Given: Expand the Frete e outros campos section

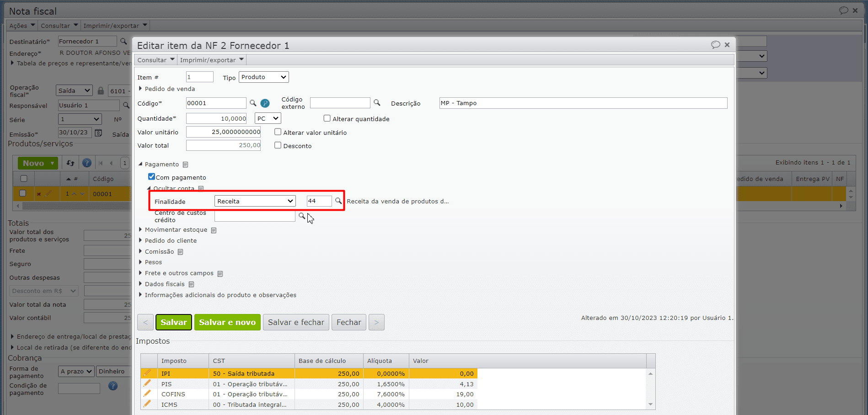Looking at the screenshot, I should tap(176, 273).
